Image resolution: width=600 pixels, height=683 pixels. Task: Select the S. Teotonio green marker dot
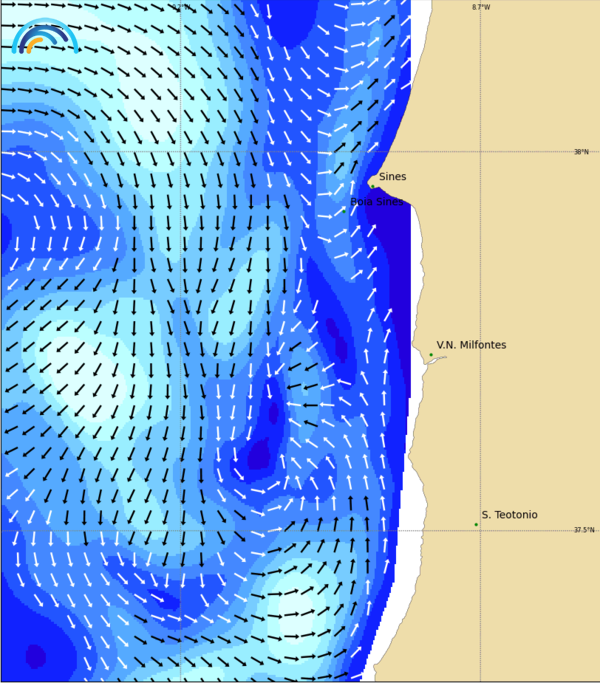click(476, 524)
